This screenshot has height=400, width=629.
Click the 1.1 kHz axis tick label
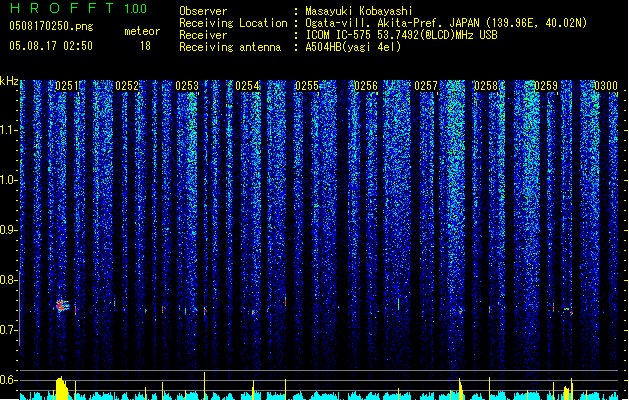click(9, 130)
